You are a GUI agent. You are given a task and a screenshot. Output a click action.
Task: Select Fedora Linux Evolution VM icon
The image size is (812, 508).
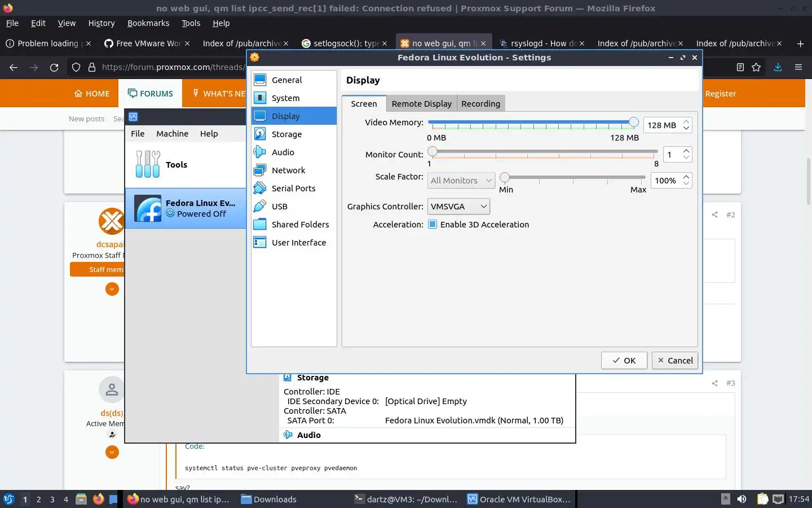148,208
